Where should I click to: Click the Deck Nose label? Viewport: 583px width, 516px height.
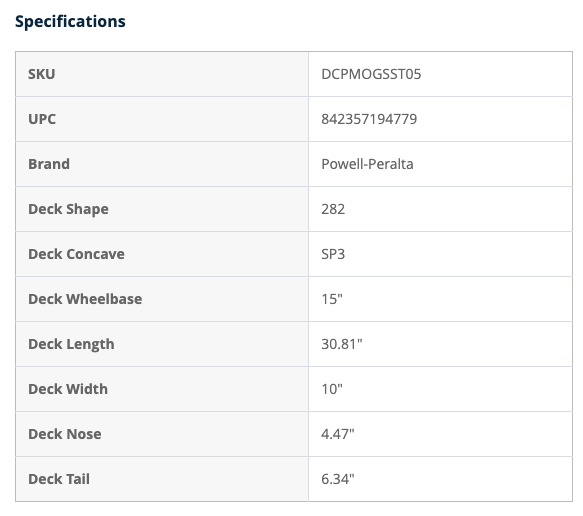(x=65, y=434)
